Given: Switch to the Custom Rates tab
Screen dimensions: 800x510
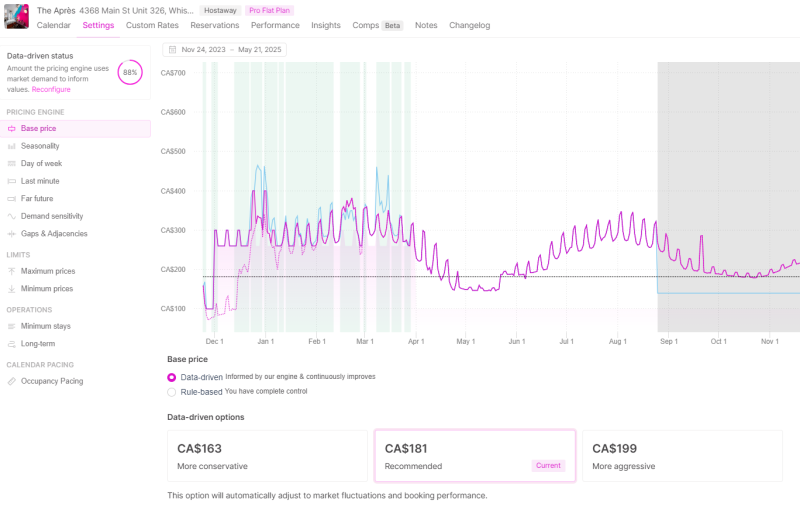Looking at the screenshot, I should tap(152, 25).
